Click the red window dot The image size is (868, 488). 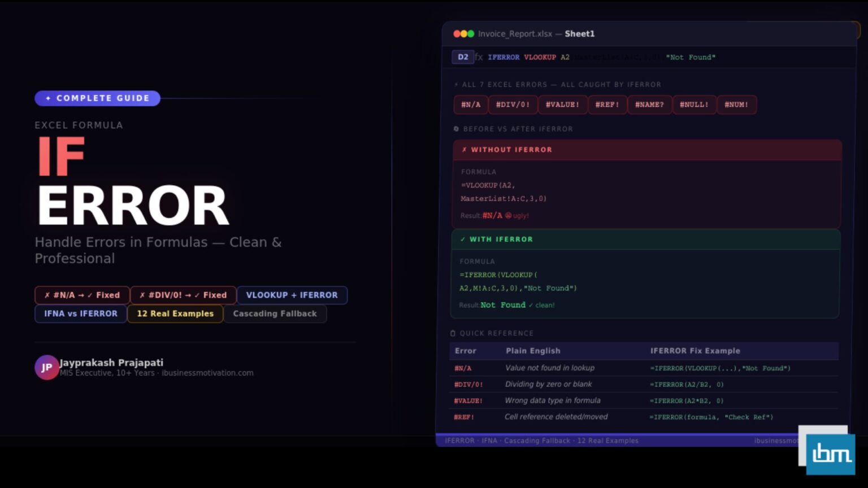coord(457,34)
